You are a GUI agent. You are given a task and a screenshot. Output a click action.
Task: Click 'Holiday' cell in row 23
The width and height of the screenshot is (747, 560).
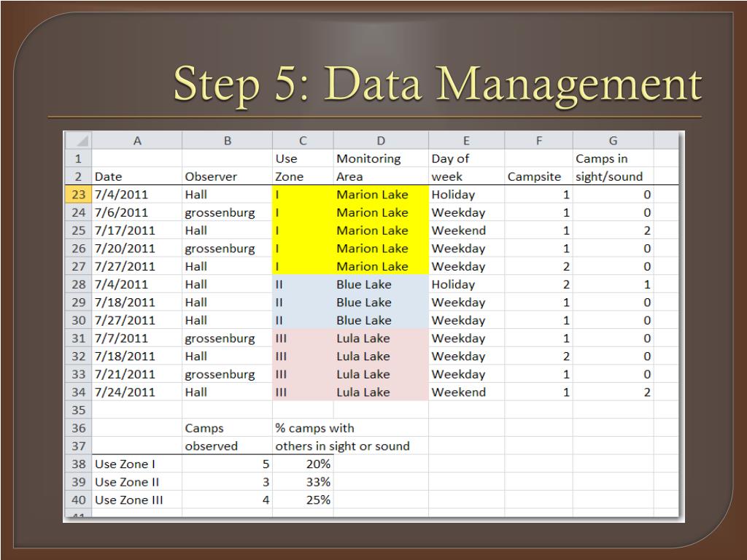point(466,194)
